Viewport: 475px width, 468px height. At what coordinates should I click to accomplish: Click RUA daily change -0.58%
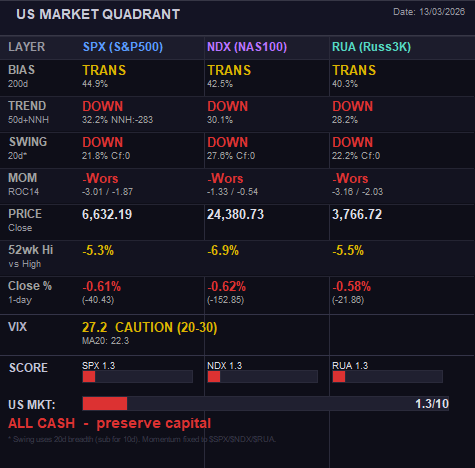tap(351, 286)
